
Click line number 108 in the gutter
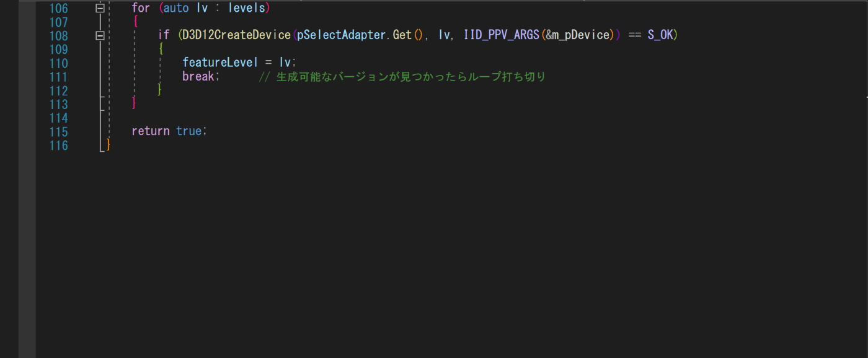[x=58, y=36]
